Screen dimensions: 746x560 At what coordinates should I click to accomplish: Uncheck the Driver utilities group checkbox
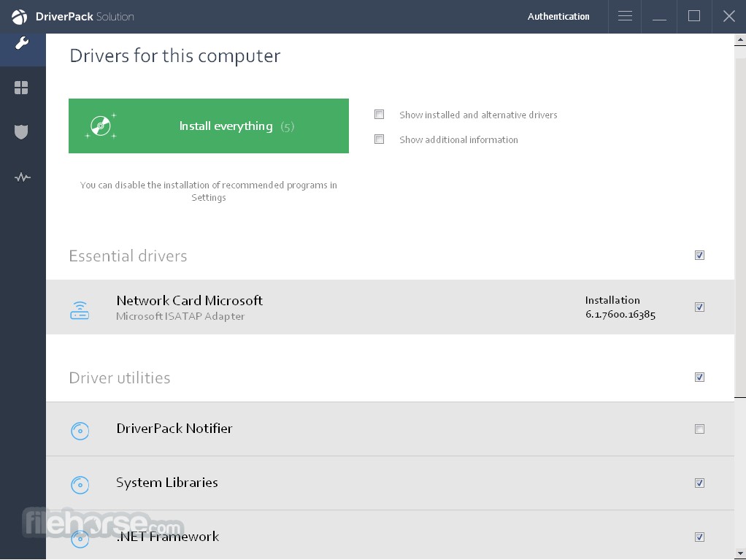[699, 377]
